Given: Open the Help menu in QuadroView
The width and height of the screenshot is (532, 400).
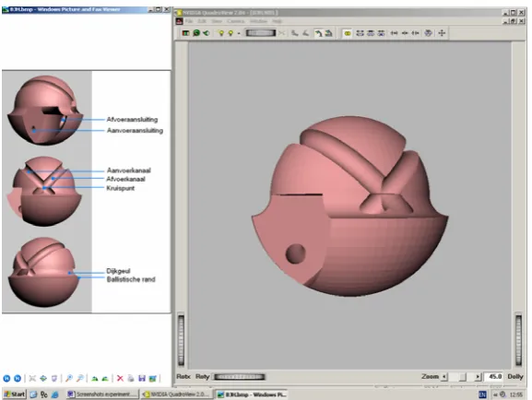Looking at the screenshot, I should [x=277, y=21].
